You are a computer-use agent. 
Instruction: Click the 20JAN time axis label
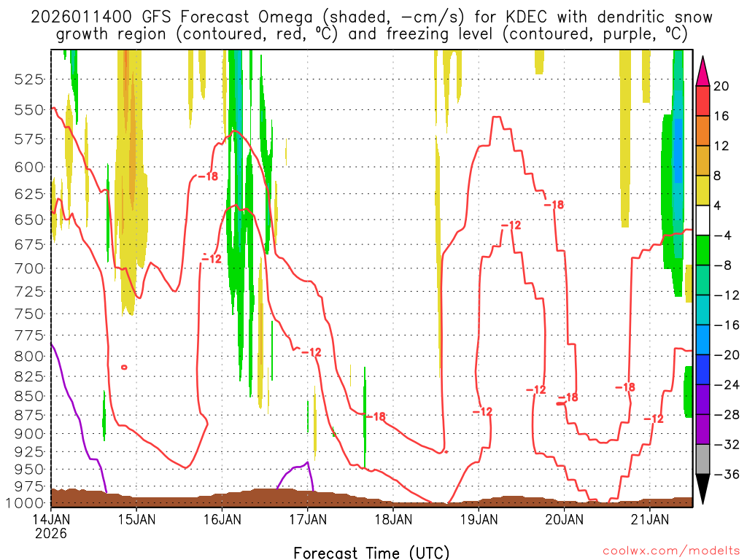pos(565,519)
